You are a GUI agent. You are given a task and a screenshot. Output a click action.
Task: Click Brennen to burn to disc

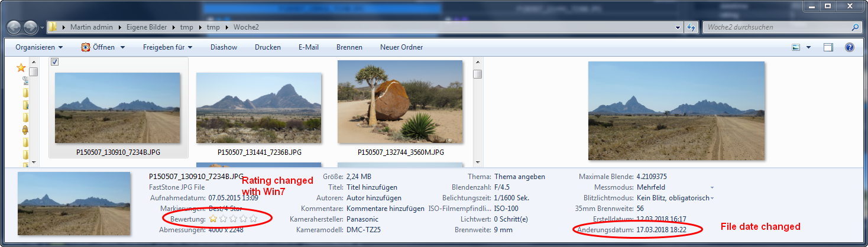[349, 47]
